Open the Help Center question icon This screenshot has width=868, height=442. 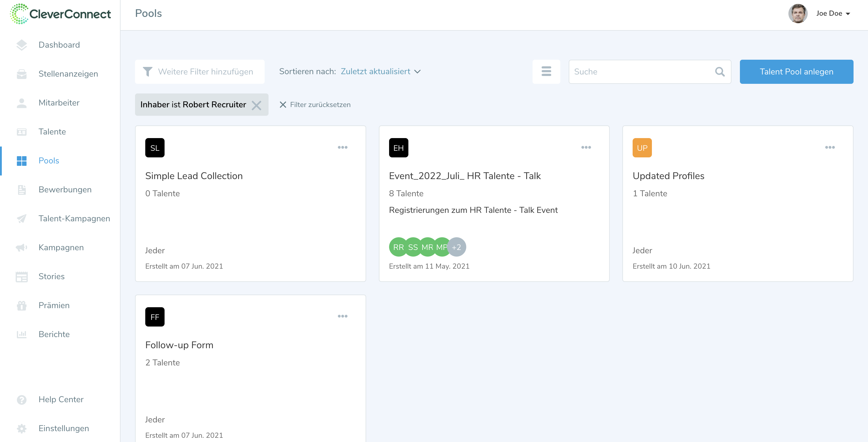pyautogui.click(x=22, y=399)
